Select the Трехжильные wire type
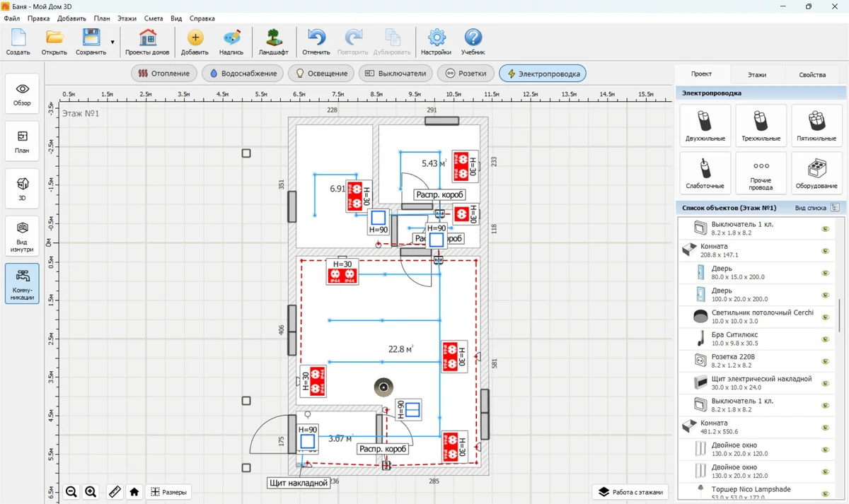This screenshot has height=504, width=849. (x=761, y=125)
